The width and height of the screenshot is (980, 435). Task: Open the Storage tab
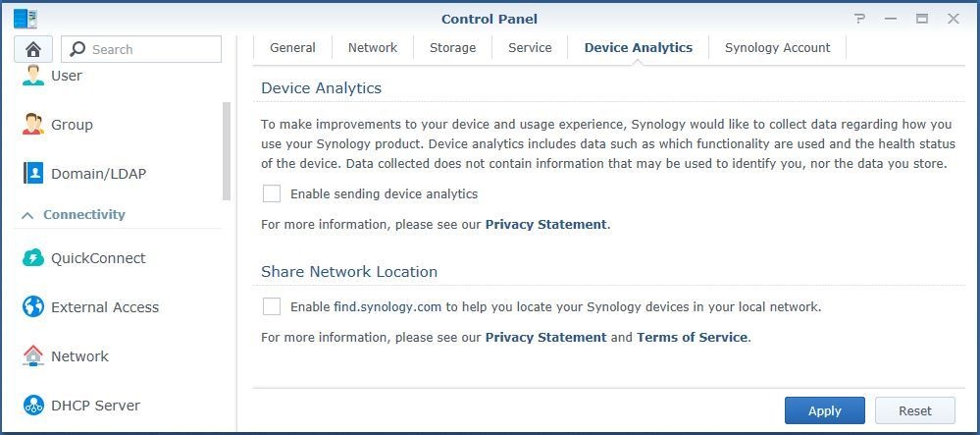pos(452,47)
